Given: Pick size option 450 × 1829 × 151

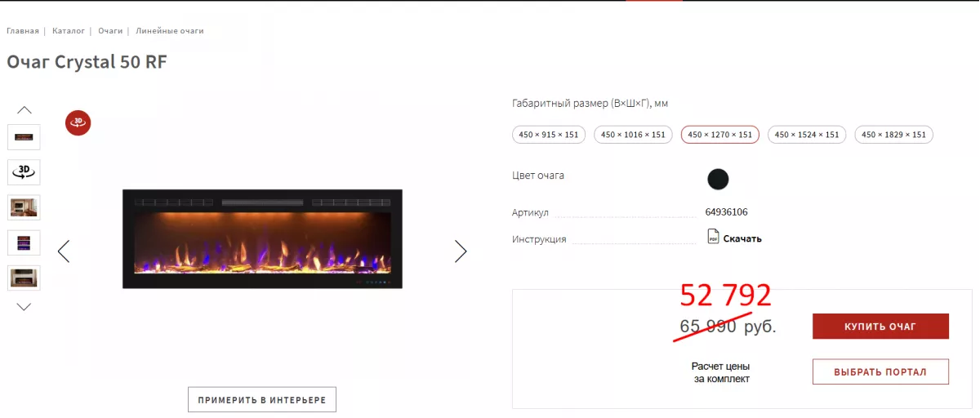Looking at the screenshot, I should pyautogui.click(x=893, y=135).
